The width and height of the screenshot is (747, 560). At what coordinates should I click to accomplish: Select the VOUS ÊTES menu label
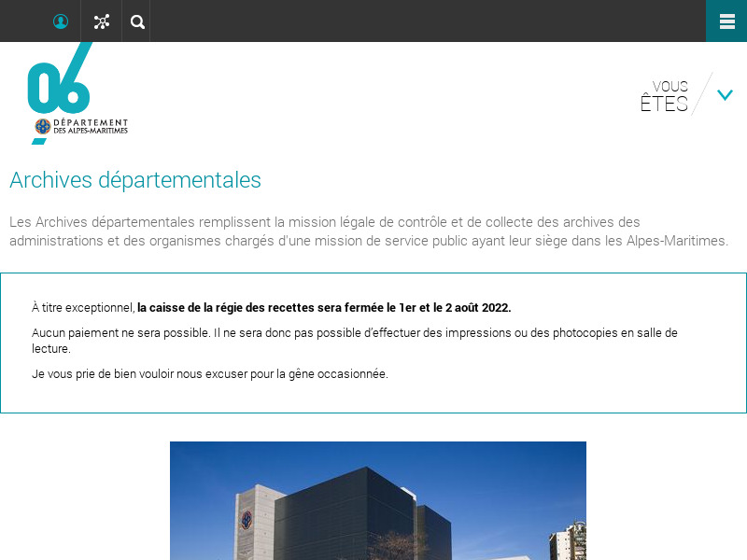(666, 95)
